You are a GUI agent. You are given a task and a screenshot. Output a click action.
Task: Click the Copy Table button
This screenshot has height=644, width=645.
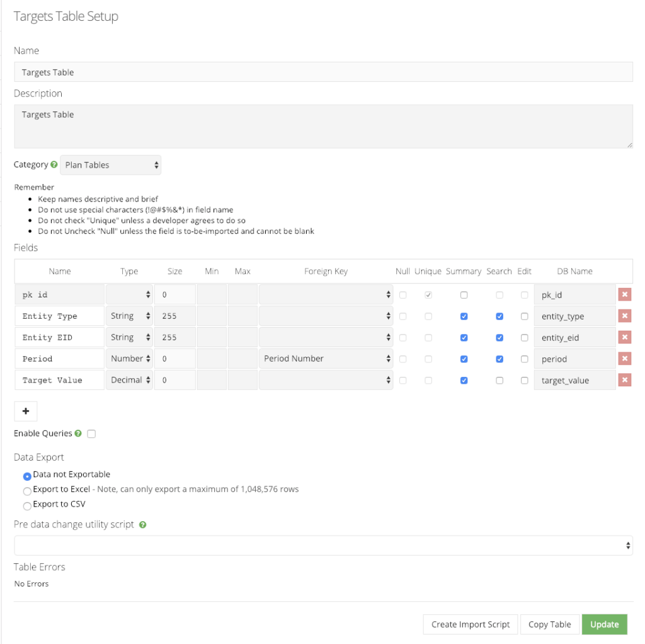click(x=549, y=624)
